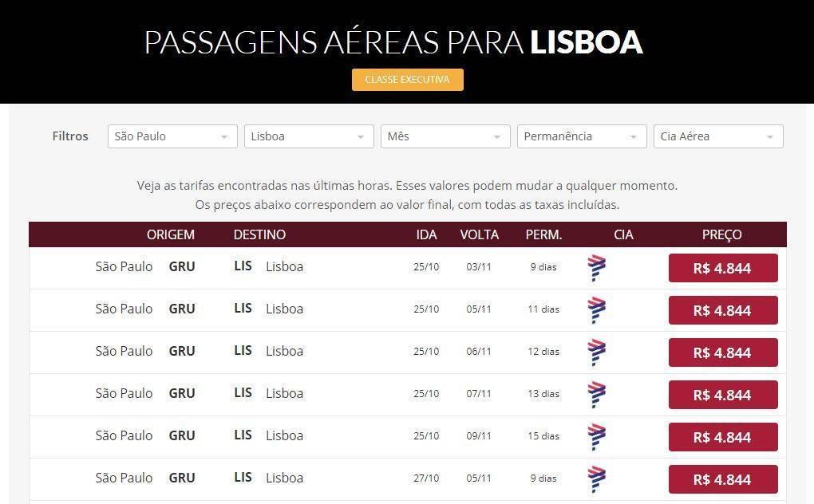This screenshot has height=504, width=814.
Task: Click the PREÇO column header
Action: (x=721, y=235)
